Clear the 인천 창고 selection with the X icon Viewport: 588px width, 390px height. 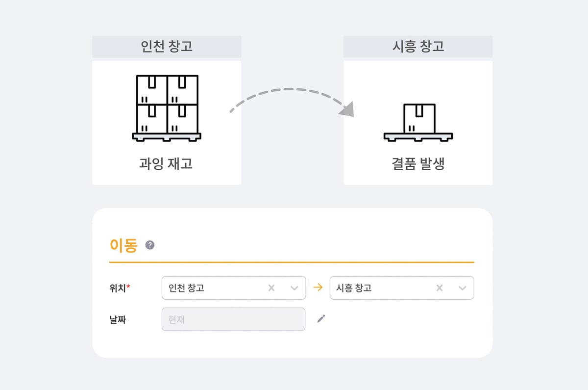[271, 288]
